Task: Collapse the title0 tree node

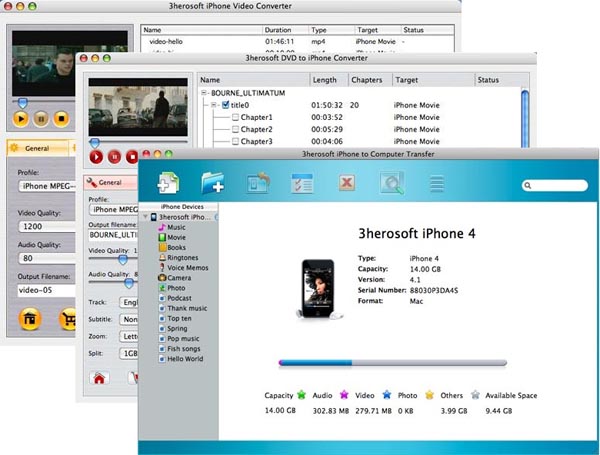Action: tap(214, 105)
